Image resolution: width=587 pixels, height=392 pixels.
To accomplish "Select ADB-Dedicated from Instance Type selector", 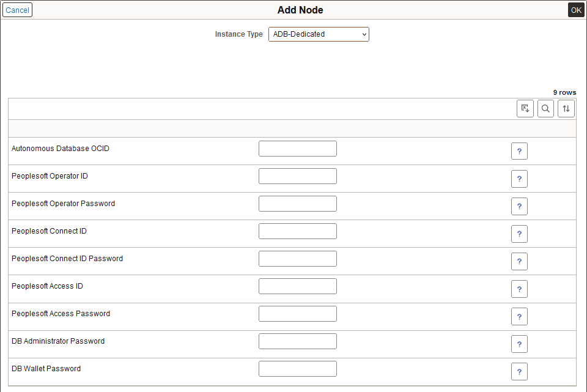I will click(x=319, y=34).
